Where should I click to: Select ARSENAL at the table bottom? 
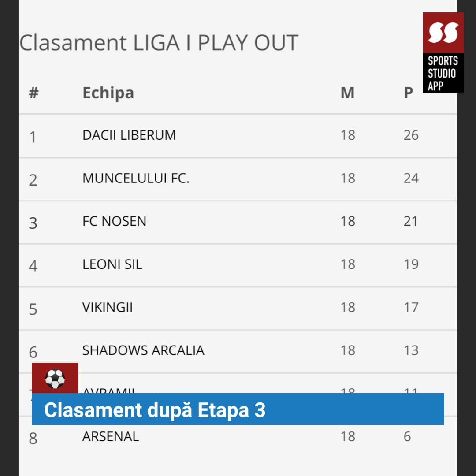238,438
